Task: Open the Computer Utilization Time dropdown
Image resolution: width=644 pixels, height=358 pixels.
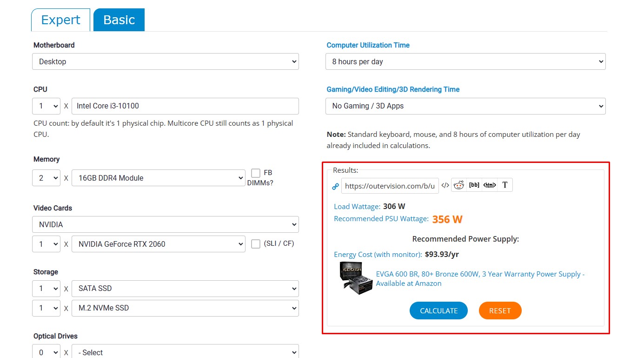Action: click(465, 61)
